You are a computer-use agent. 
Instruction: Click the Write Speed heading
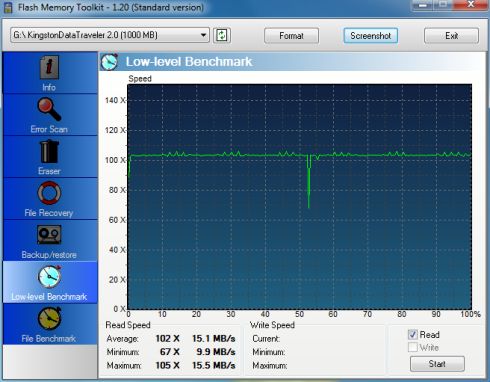(272, 325)
